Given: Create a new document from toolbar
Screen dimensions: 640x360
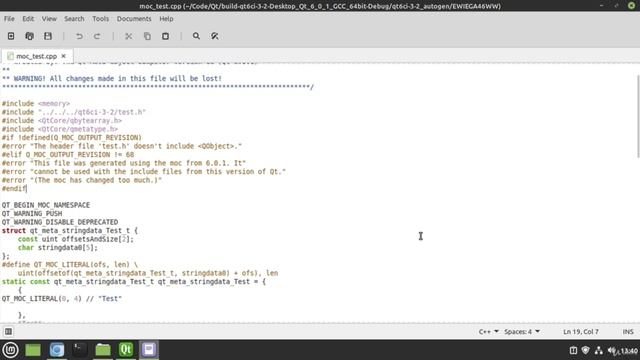Looking at the screenshot, I should pyautogui.click(x=11, y=36).
